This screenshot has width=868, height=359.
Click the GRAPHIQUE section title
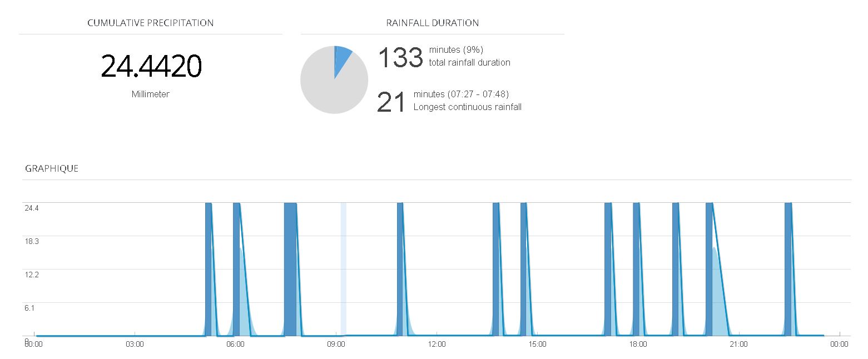click(x=52, y=168)
